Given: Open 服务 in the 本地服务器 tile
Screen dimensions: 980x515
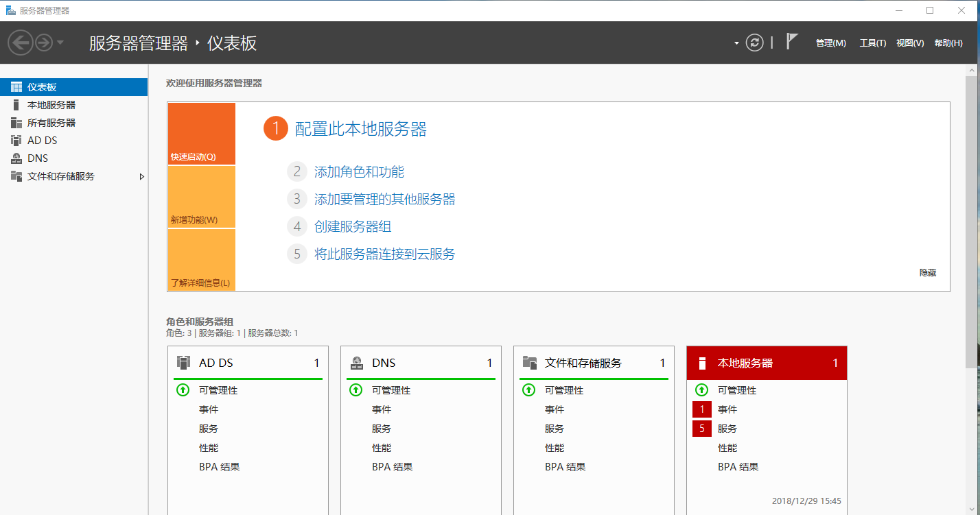Looking at the screenshot, I should pyautogui.click(x=727, y=429).
